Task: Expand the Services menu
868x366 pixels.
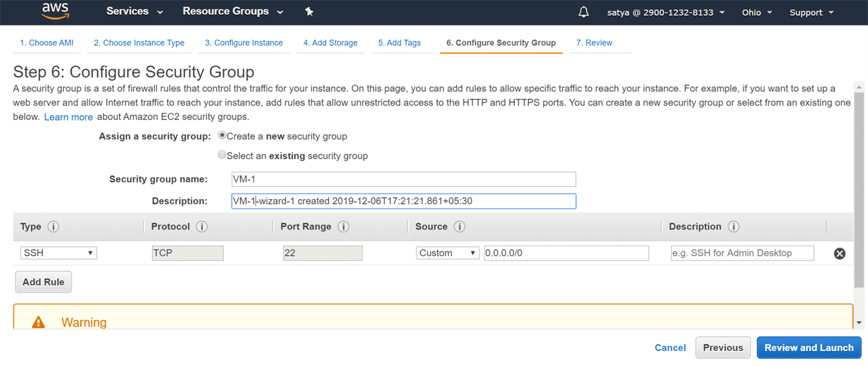Action: point(135,12)
